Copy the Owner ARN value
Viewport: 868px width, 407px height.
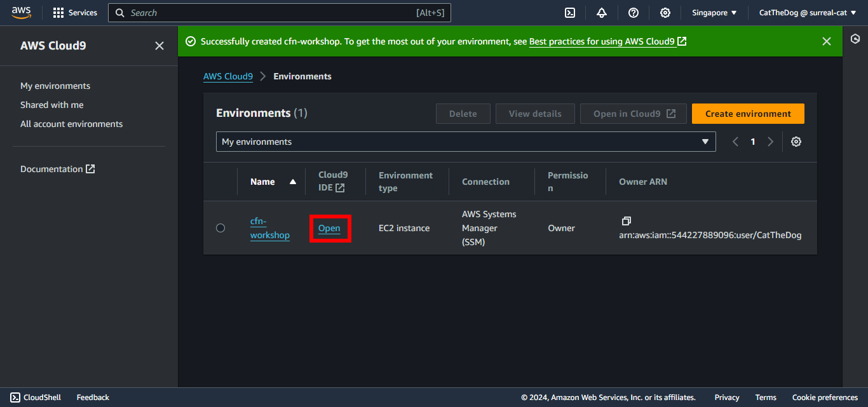[626, 221]
